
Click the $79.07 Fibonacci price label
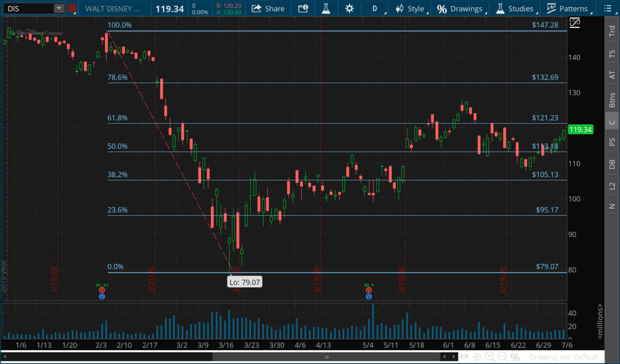click(547, 267)
